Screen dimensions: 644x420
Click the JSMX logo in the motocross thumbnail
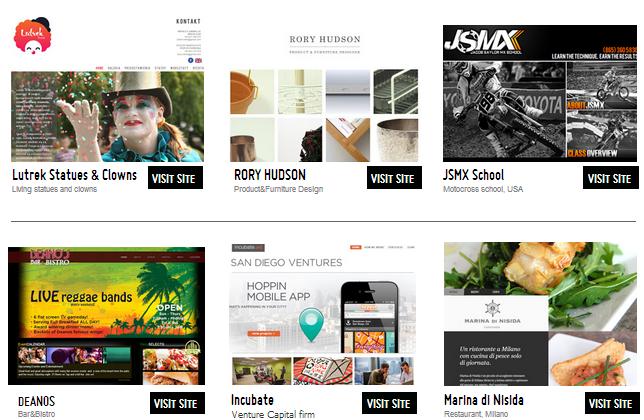coord(484,41)
